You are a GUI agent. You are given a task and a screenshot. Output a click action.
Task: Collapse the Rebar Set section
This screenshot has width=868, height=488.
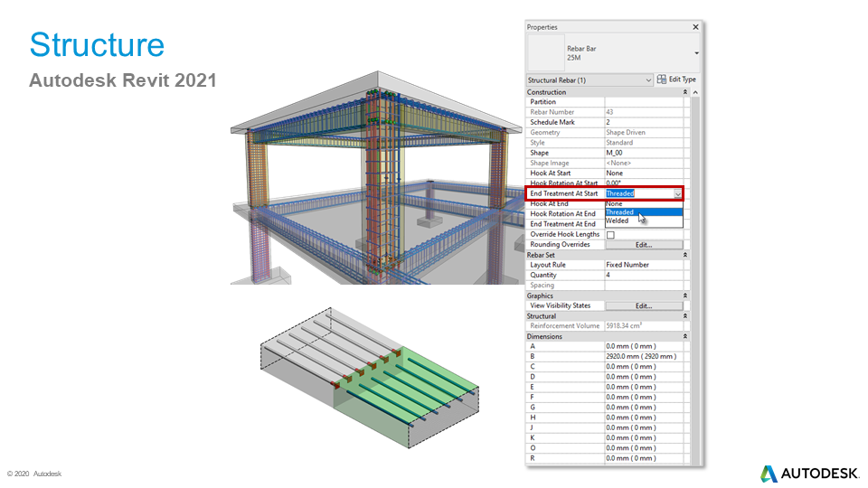click(685, 255)
